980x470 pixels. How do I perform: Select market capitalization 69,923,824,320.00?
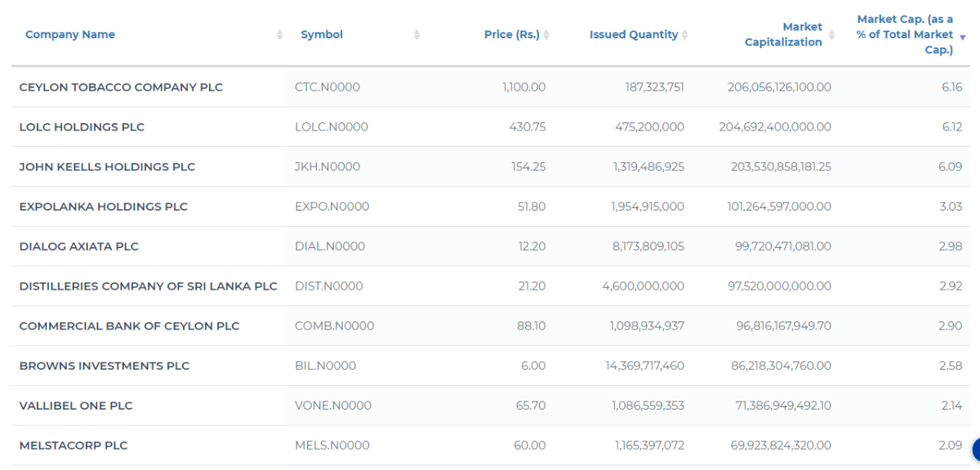coord(781,446)
